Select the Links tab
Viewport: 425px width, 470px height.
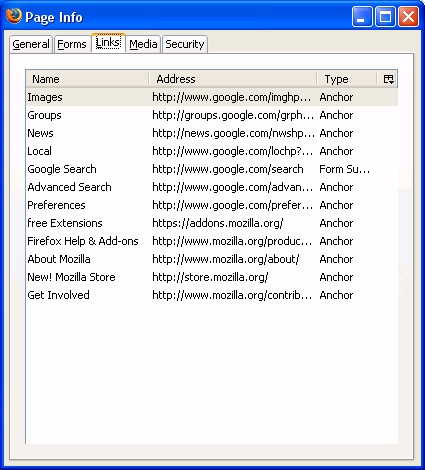pyautogui.click(x=108, y=43)
